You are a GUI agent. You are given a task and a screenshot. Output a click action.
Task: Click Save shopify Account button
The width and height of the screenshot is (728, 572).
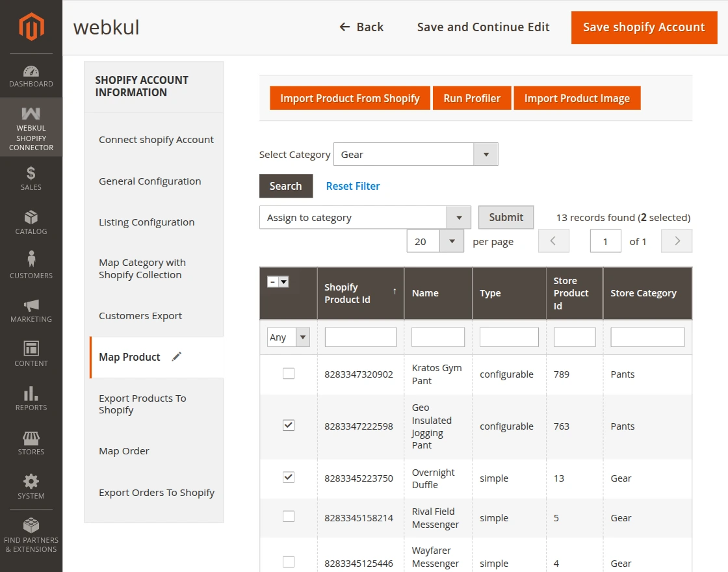pos(644,27)
